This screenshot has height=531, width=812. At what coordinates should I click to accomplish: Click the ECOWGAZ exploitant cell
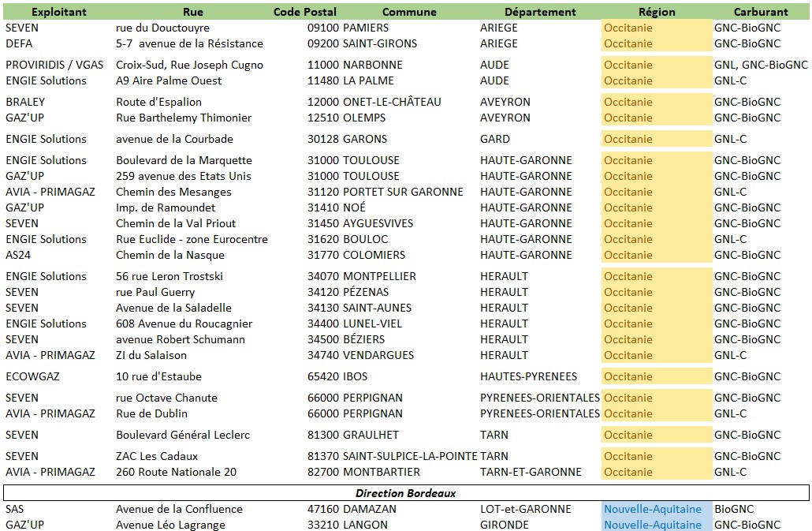pos(32,376)
